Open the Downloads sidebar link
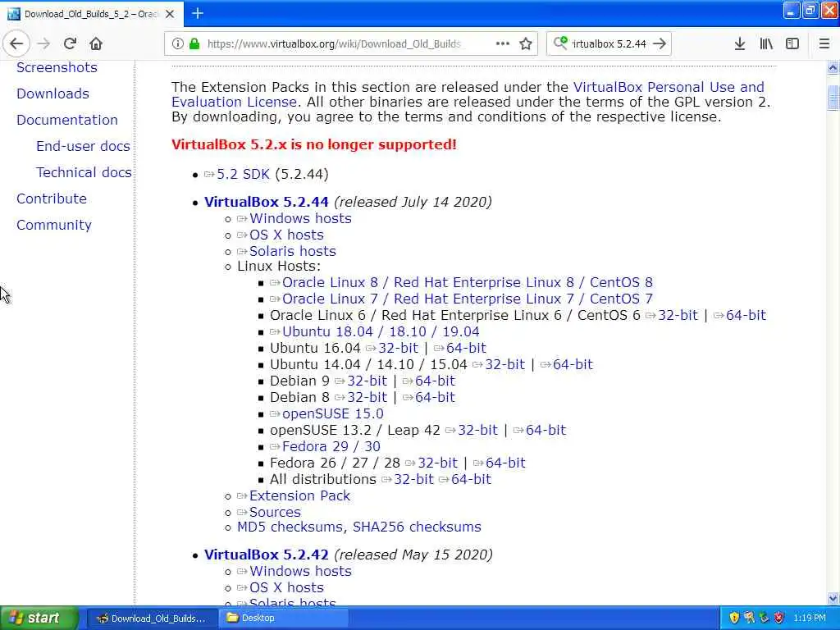 coord(52,94)
